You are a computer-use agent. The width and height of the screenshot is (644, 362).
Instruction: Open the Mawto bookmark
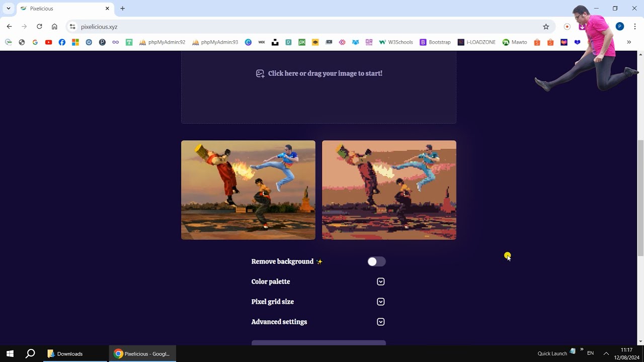coord(515,42)
